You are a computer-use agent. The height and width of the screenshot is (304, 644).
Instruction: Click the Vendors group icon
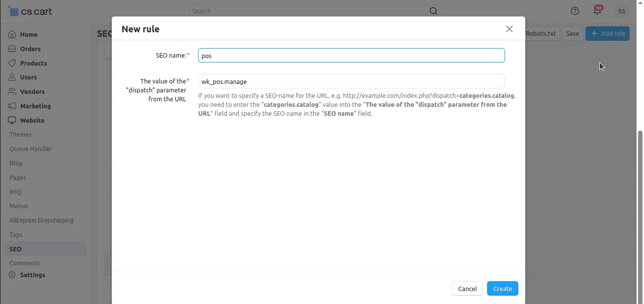(x=12, y=92)
